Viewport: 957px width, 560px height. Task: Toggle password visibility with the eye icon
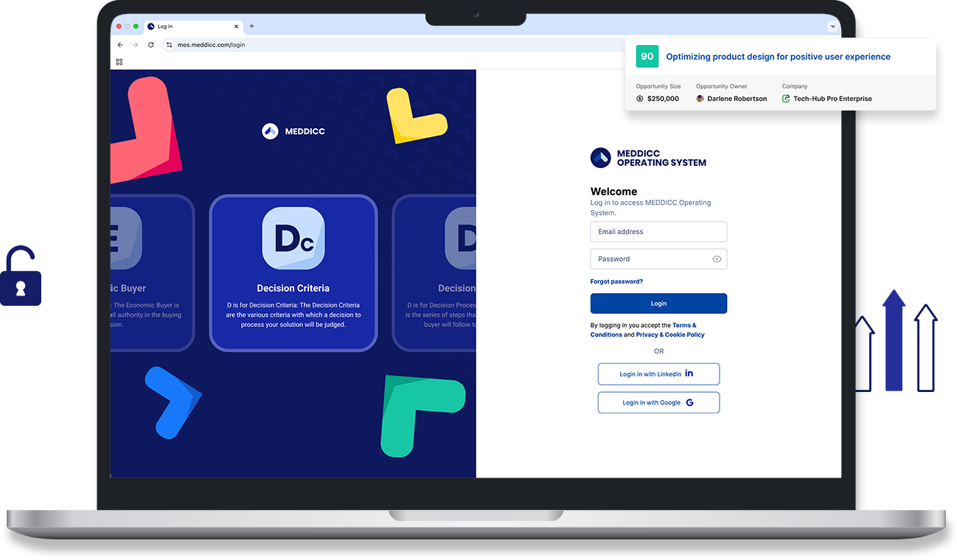click(717, 259)
